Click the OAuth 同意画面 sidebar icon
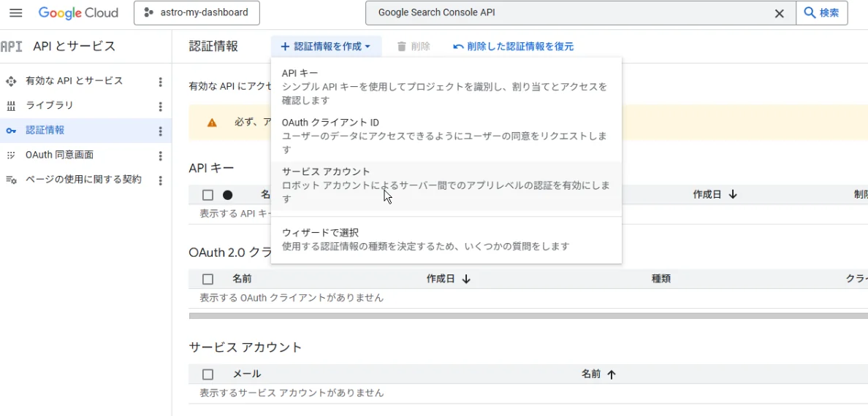The width and height of the screenshot is (868, 416). click(x=11, y=155)
